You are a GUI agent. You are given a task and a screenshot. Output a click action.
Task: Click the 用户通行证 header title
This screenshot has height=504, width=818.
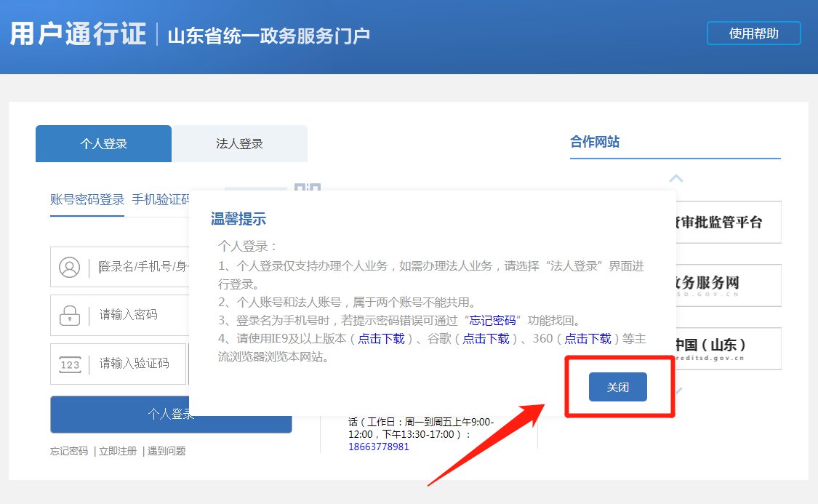[79, 34]
